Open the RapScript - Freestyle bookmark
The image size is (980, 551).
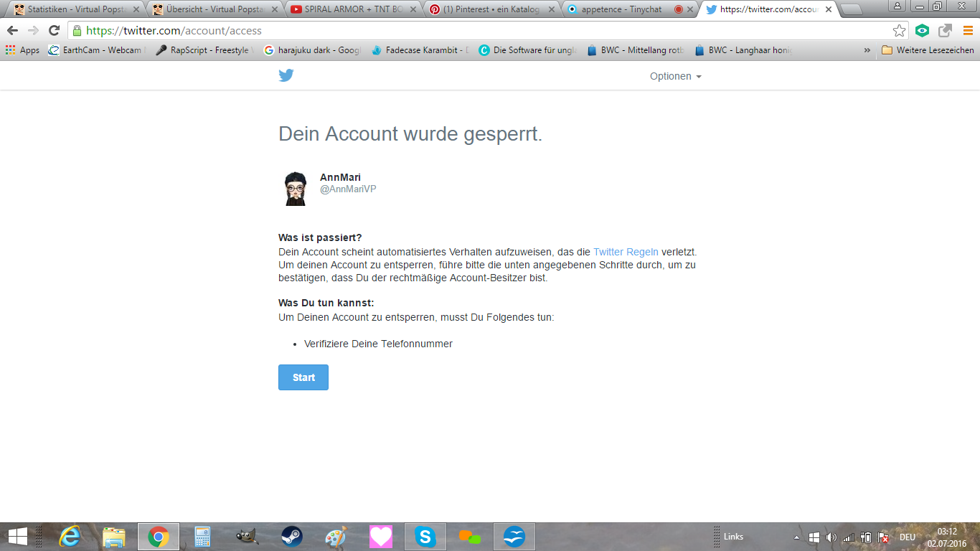(x=205, y=50)
